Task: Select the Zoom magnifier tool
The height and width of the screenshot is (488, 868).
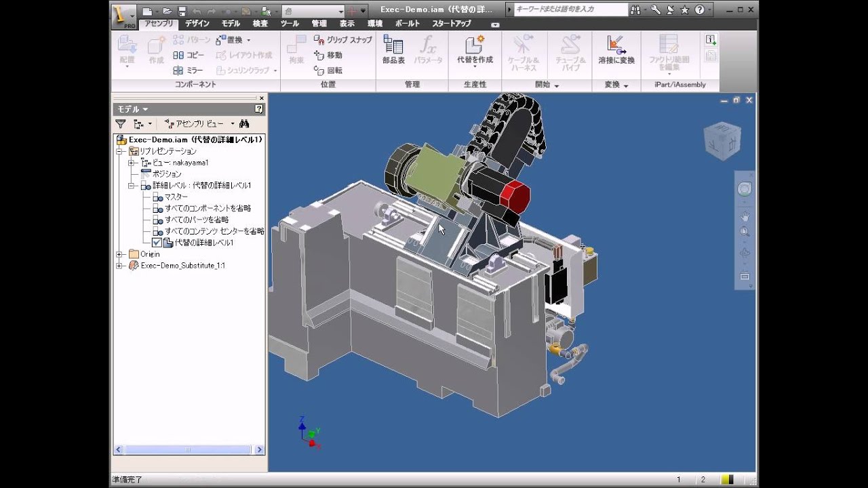Action: (745, 232)
